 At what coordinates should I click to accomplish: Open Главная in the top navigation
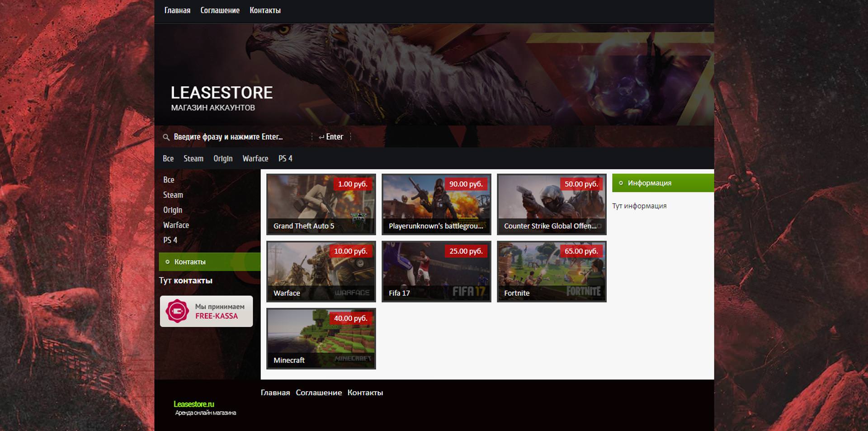177,10
